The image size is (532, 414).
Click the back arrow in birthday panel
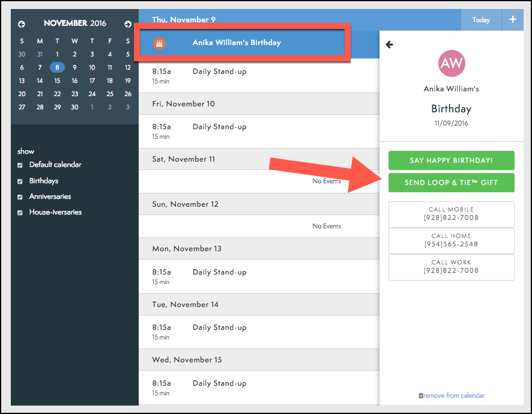coord(389,44)
